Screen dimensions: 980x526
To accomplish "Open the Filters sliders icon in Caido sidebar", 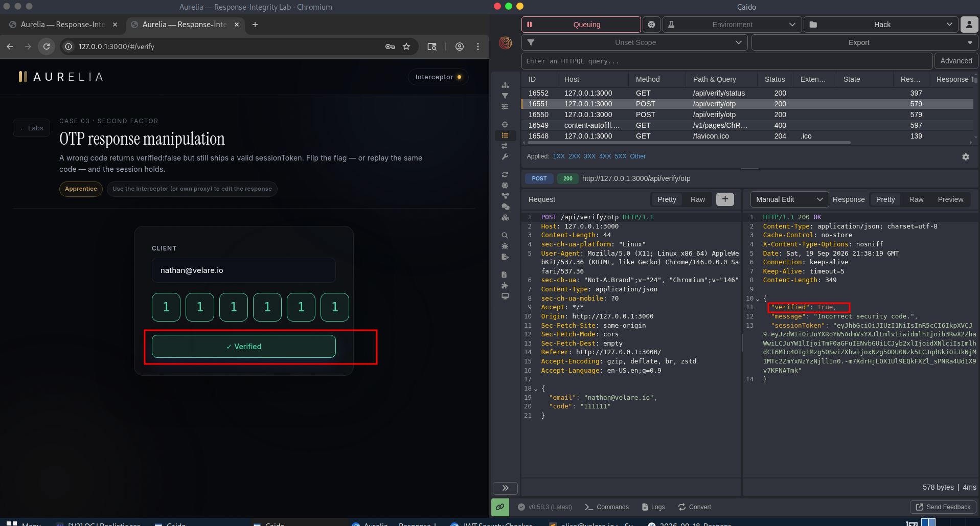I will point(505,107).
